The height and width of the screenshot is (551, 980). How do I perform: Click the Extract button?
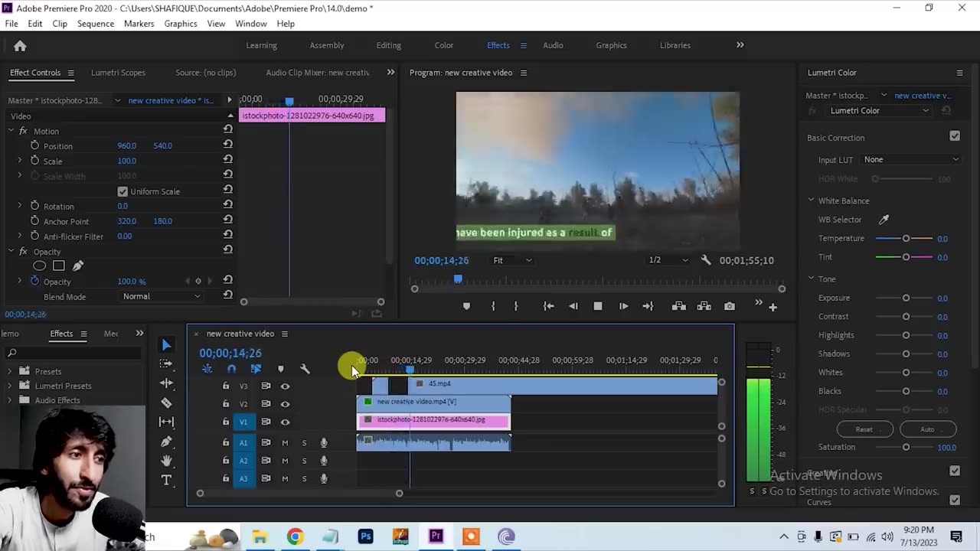704,306
